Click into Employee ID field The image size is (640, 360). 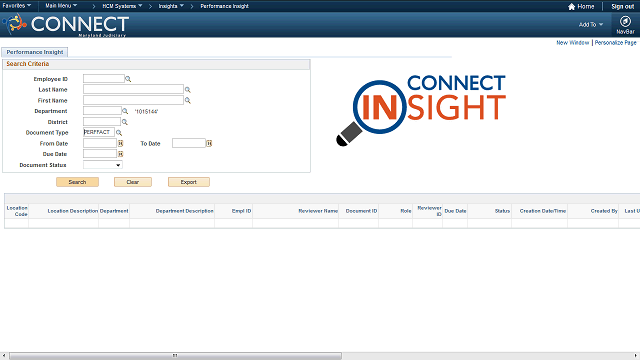point(104,78)
